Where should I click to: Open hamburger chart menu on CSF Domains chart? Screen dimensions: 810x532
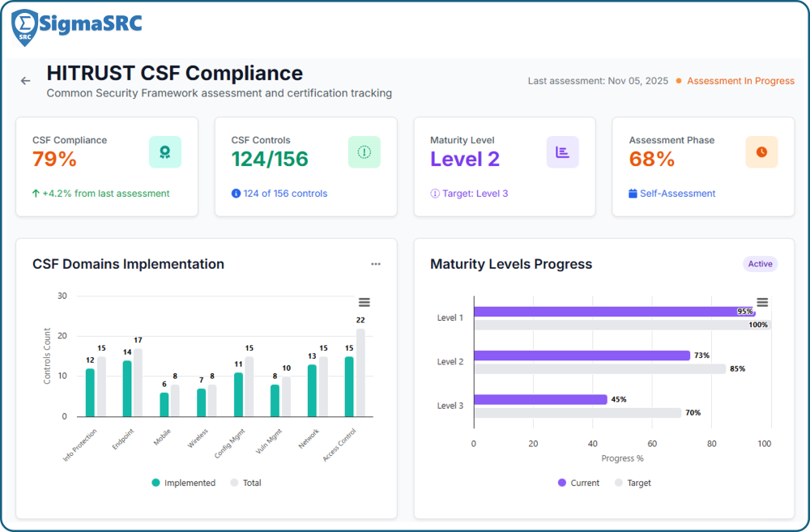coord(364,303)
